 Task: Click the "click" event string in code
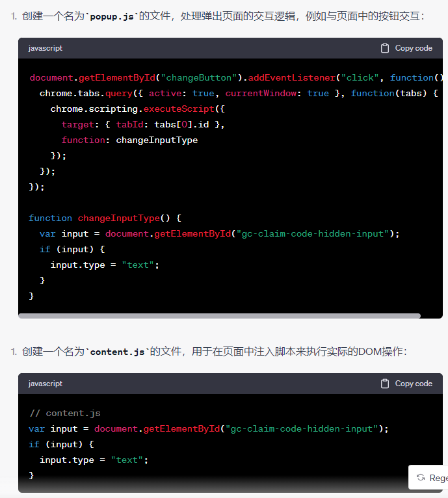360,78
